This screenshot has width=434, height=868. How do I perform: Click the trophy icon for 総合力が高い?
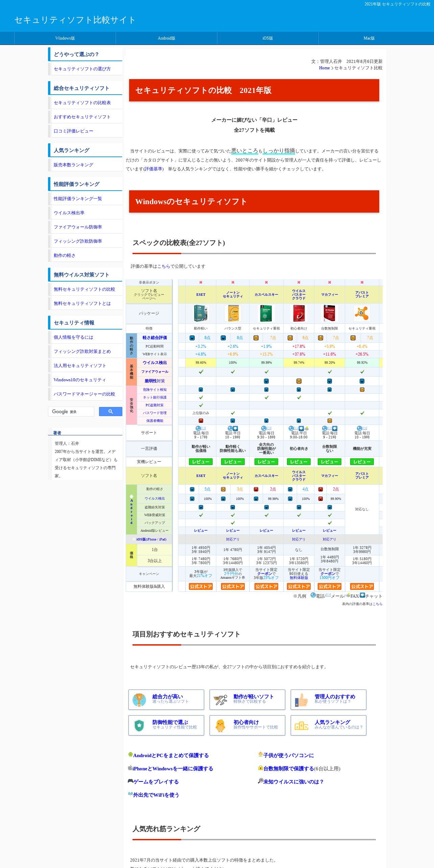[139, 700]
